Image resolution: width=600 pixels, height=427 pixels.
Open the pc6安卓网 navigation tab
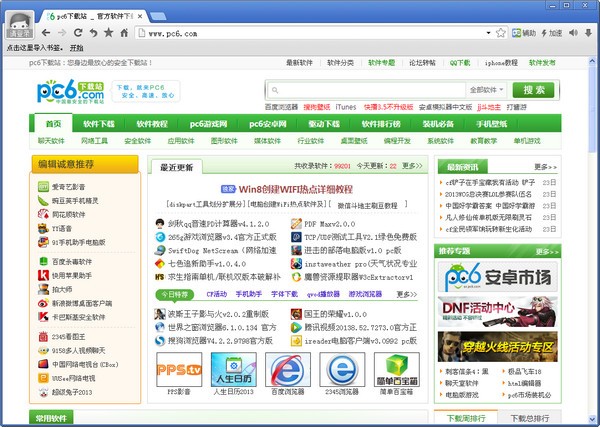pos(268,124)
